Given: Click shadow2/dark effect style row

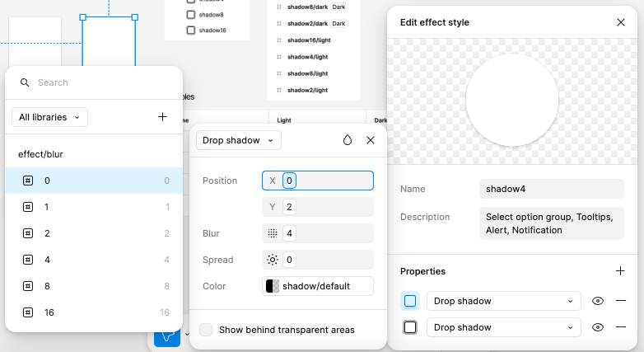Looking at the screenshot, I should (x=312, y=23).
